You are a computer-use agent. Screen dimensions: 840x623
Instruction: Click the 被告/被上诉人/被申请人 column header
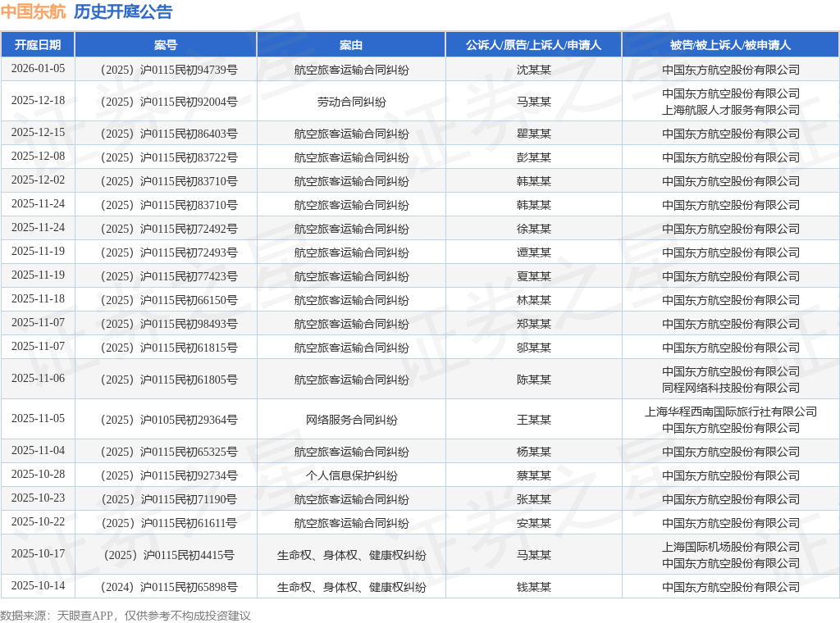pos(730,45)
